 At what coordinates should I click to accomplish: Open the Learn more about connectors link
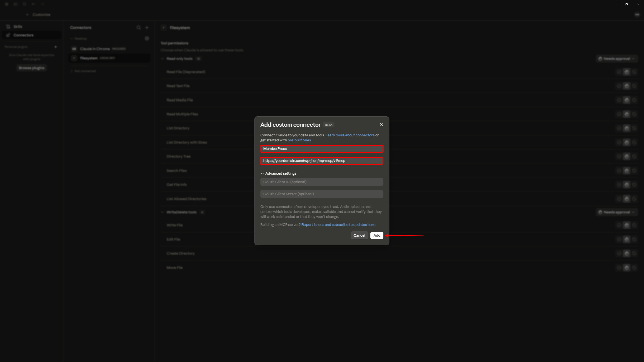(x=350, y=135)
